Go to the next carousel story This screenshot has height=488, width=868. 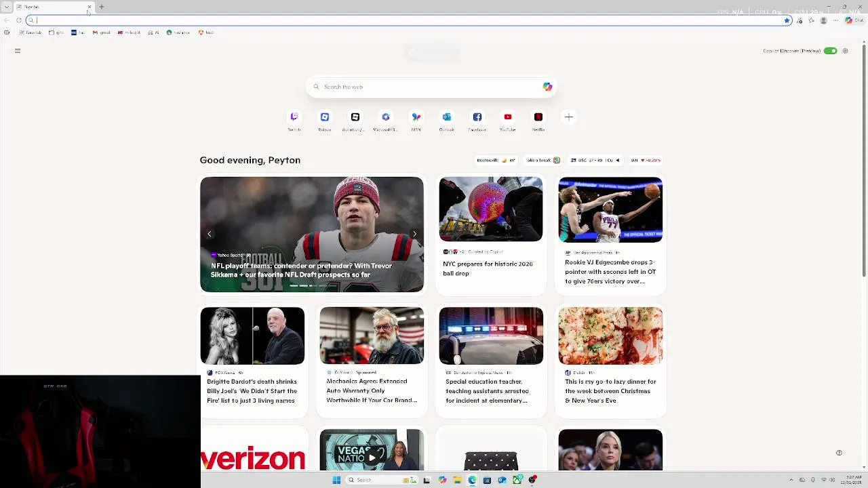click(x=414, y=234)
